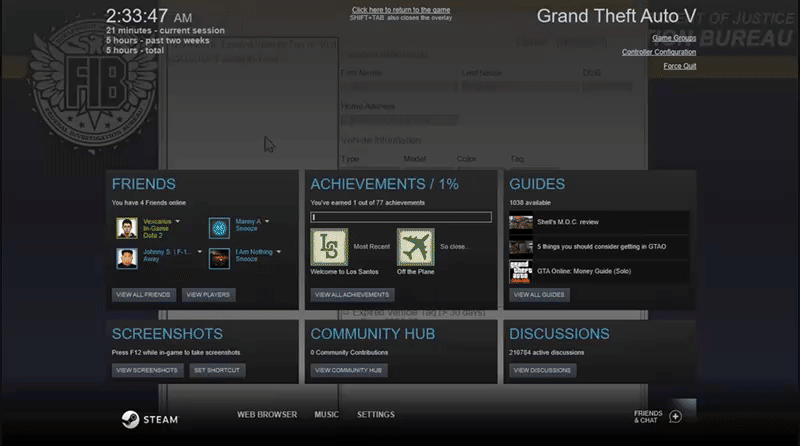Click View All Friends button
This screenshot has width=800, height=446.
point(143,295)
